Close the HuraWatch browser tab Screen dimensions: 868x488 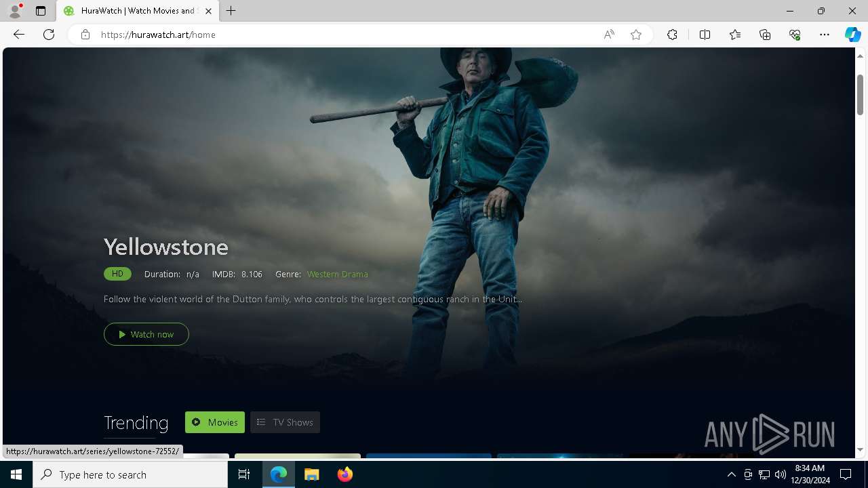(x=208, y=11)
